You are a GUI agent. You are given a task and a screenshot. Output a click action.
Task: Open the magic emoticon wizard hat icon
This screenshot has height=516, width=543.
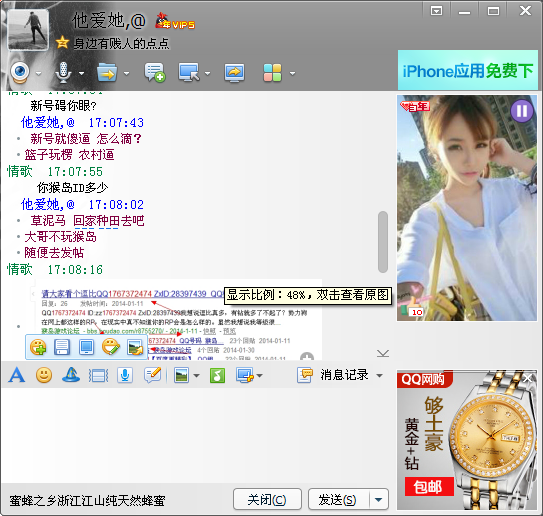[x=71, y=375]
